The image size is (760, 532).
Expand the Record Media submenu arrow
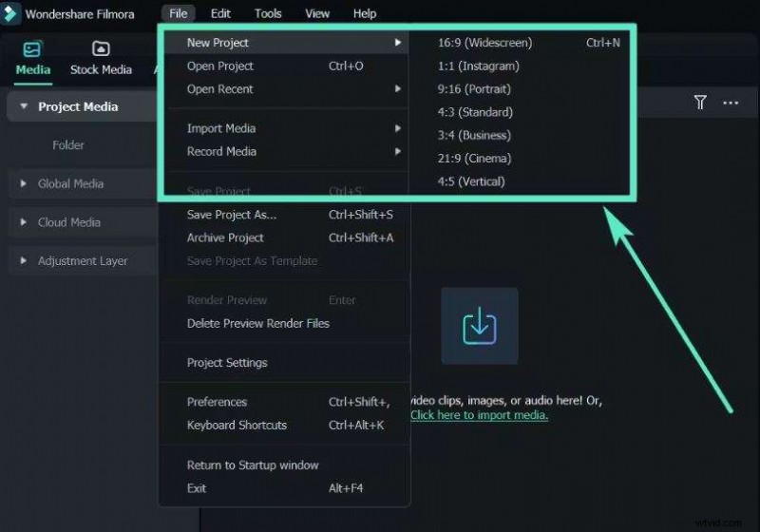coord(397,151)
